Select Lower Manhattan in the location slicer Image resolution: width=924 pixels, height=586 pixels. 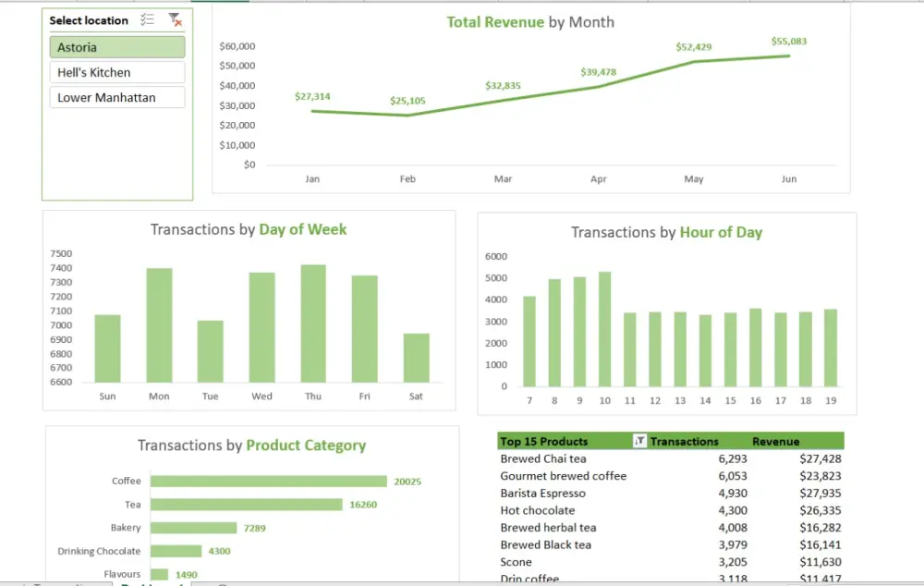click(116, 96)
